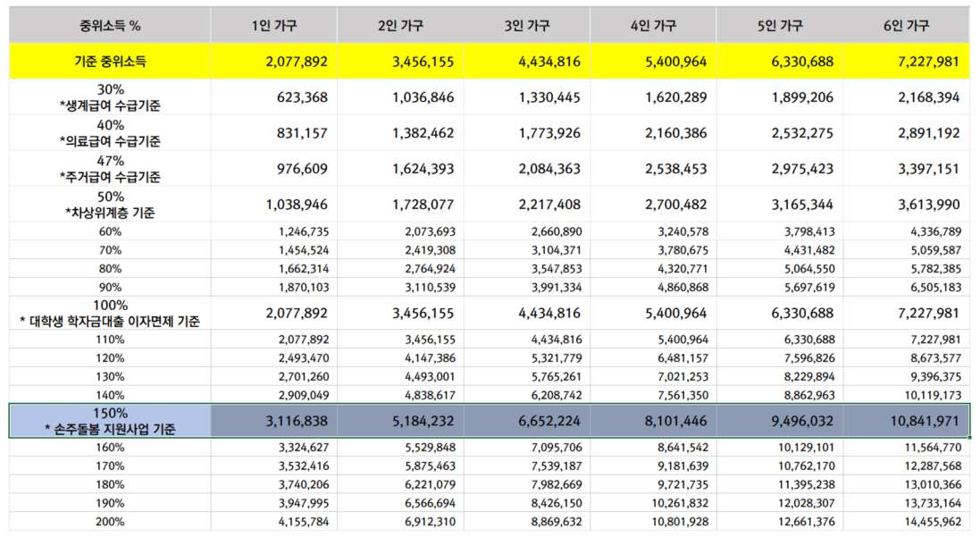Click the 70% row label

110,250
